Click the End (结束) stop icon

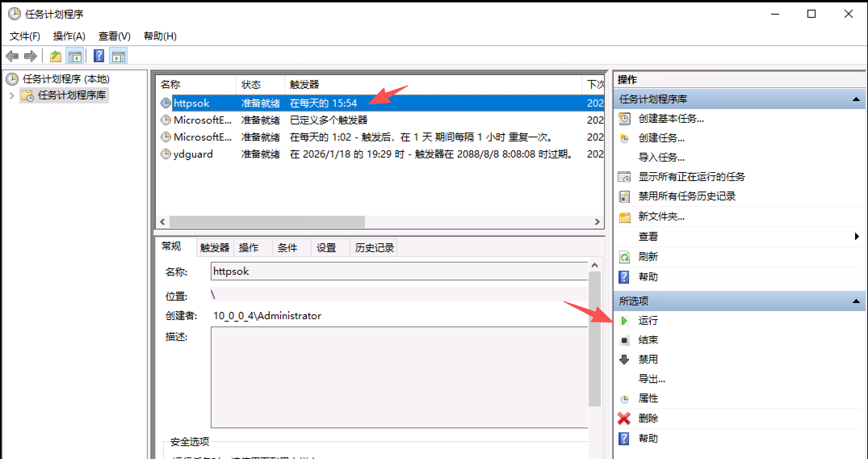click(624, 340)
